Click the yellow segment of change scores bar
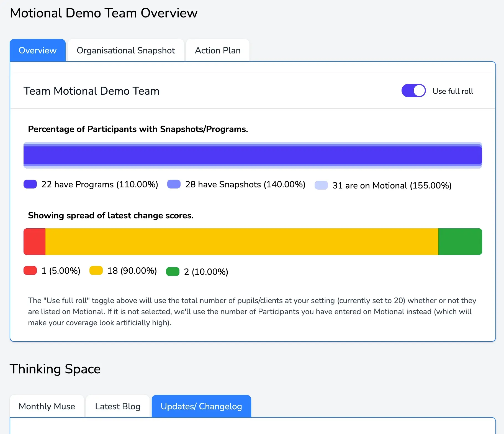Viewport: 504px width, 434px height. click(242, 242)
